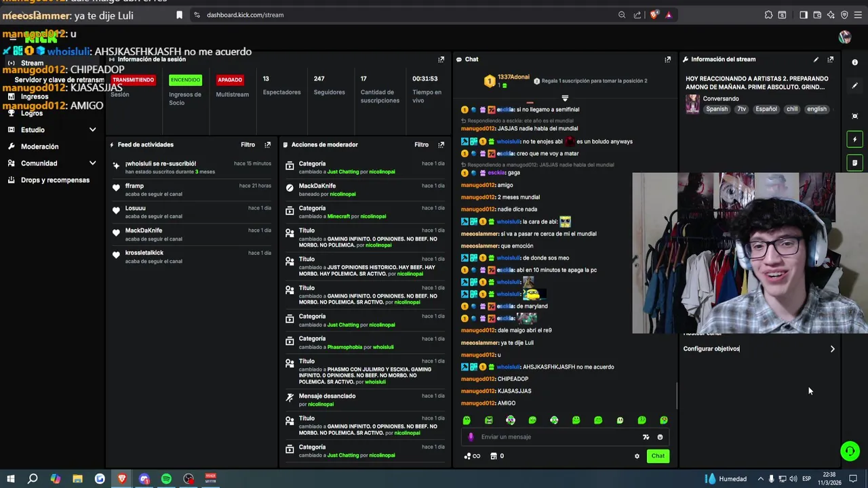This screenshot has width=868, height=488.
Task: Click the 7tv stream tag
Action: tap(741, 109)
